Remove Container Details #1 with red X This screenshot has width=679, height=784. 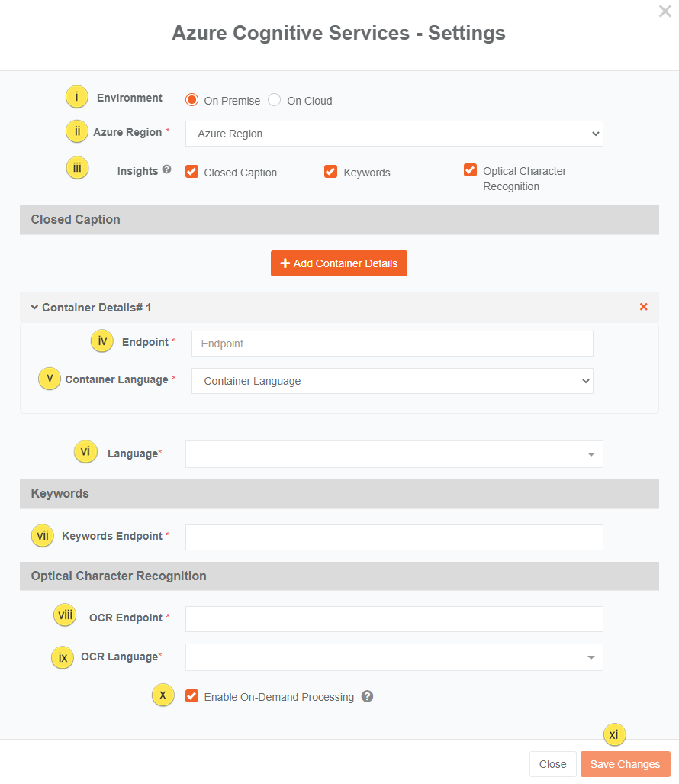(643, 307)
